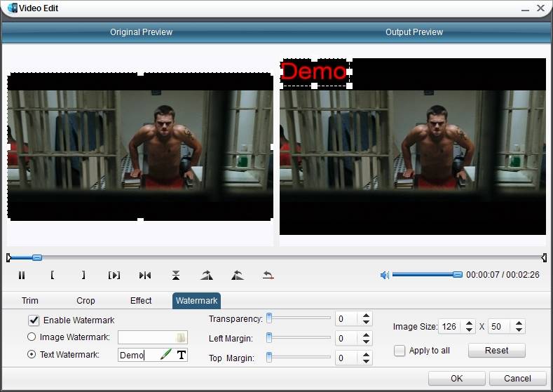The image size is (553, 392).
Task: Cancel the video edit dialog
Action: tap(517, 378)
